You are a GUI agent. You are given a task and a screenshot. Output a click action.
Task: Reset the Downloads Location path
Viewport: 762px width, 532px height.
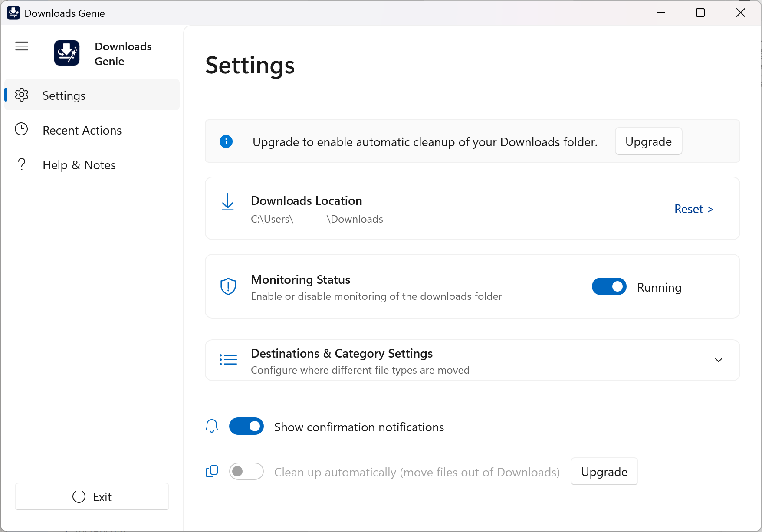[x=693, y=209]
